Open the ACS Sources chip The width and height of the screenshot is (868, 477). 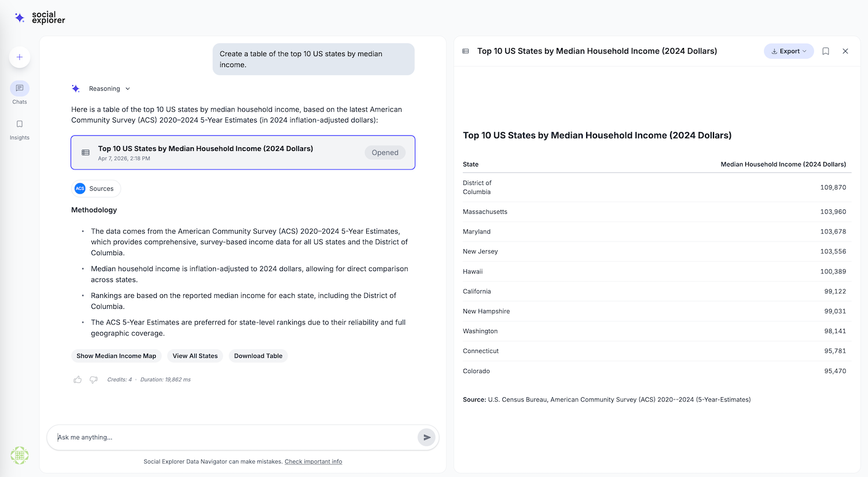pos(96,188)
